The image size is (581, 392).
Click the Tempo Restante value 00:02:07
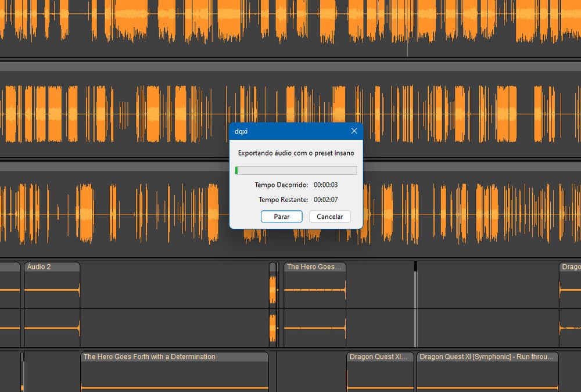point(325,200)
